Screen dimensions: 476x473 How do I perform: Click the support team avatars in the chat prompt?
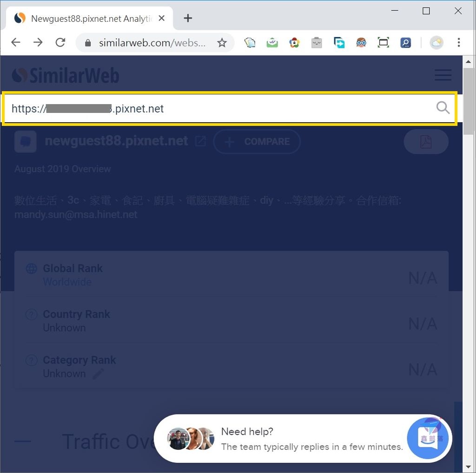[x=191, y=439]
